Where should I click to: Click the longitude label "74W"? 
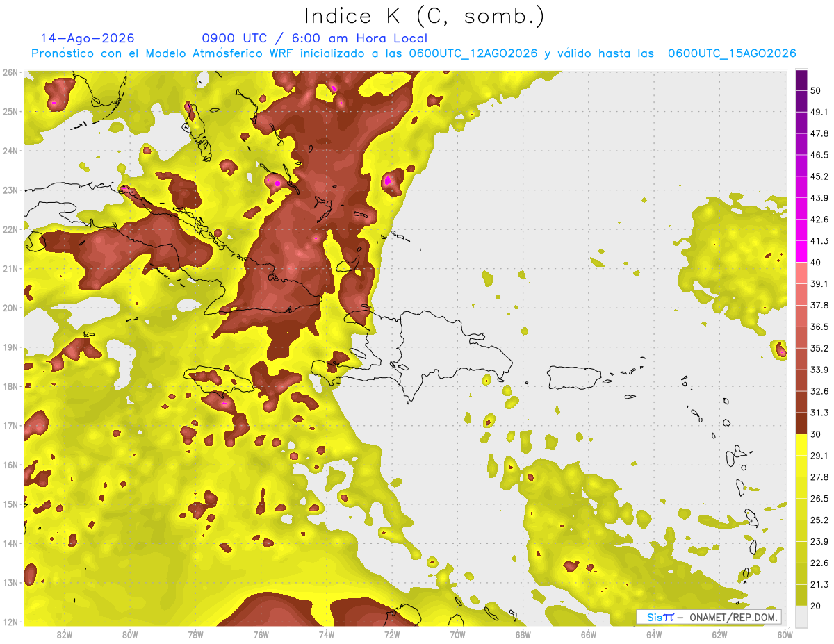click(x=327, y=634)
